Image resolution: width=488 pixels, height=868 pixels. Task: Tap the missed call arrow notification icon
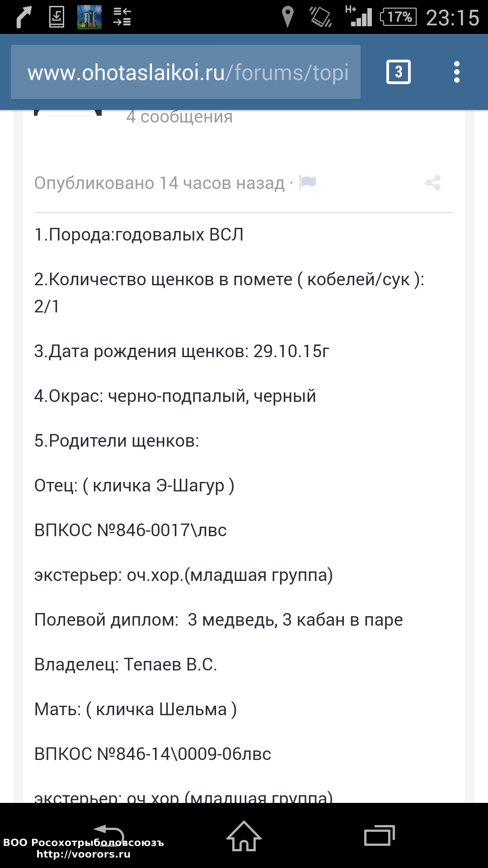pos(24,17)
